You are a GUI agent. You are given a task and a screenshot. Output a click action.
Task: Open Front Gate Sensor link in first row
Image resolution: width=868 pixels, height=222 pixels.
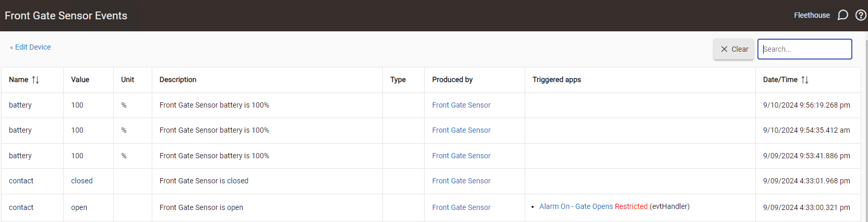461,105
